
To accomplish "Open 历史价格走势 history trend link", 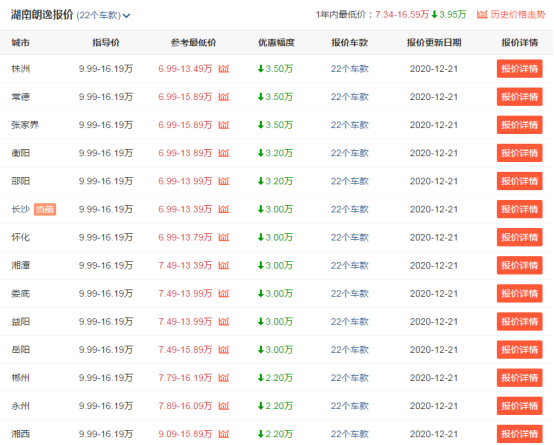I will [x=511, y=14].
